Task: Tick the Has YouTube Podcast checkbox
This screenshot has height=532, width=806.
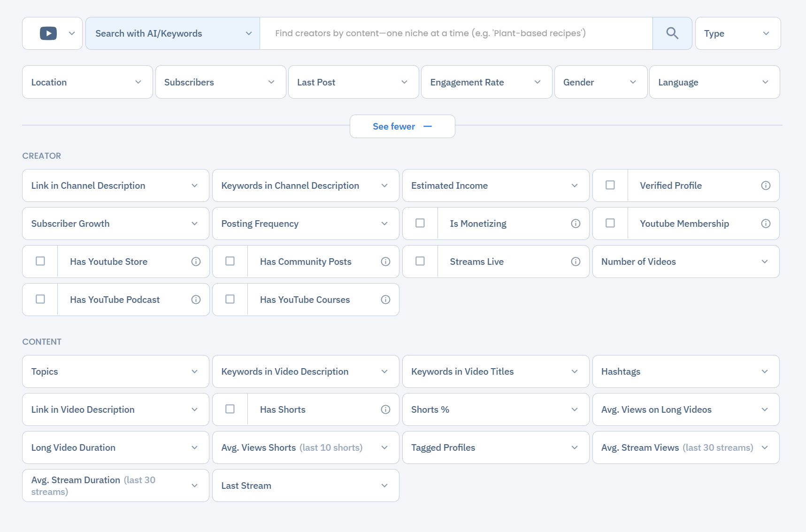Action: [x=40, y=299]
